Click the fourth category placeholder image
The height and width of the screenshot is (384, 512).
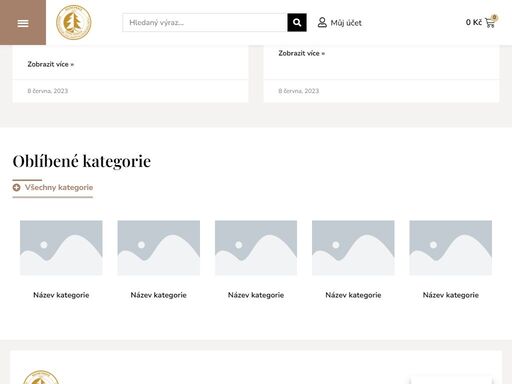[x=353, y=248]
